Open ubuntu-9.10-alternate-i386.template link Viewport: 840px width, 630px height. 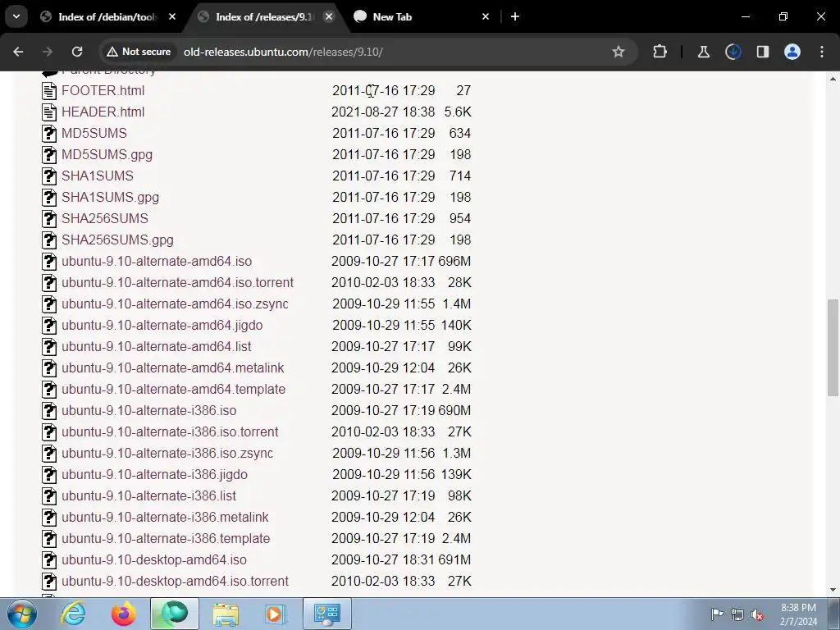click(x=166, y=538)
